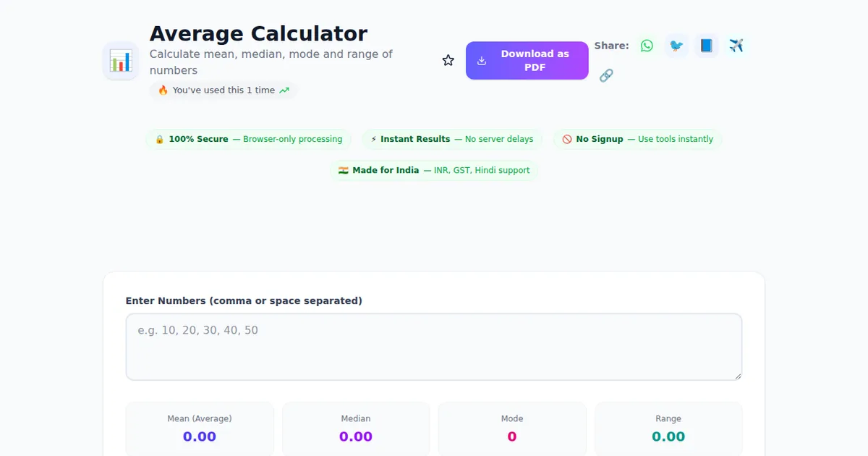Copy link using the chain icon

coord(606,75)
